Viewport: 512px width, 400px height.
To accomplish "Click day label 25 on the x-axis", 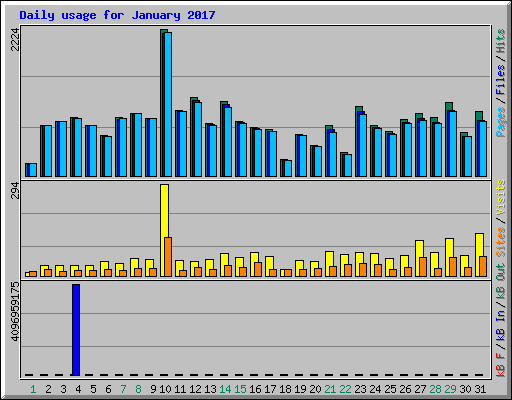I will tap(390, 389).
